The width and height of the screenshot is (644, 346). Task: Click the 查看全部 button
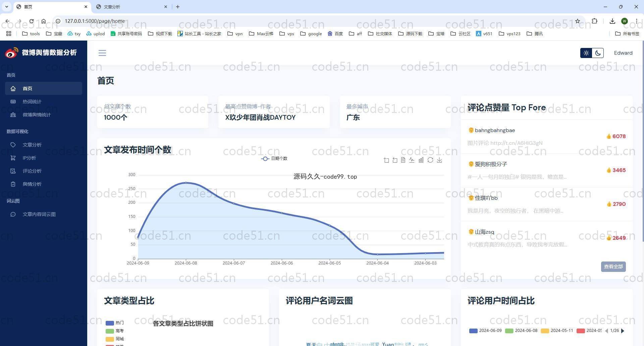613,267
